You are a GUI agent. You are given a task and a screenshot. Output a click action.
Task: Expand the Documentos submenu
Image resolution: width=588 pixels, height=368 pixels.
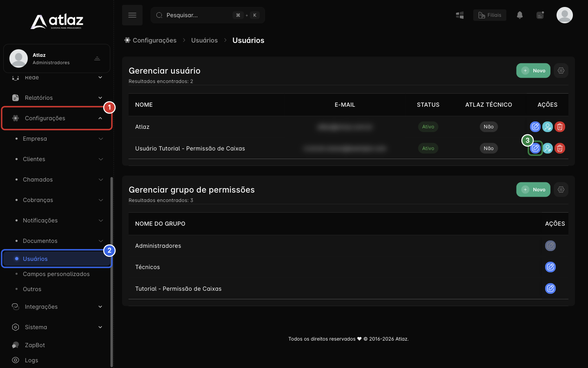(57, 241)
